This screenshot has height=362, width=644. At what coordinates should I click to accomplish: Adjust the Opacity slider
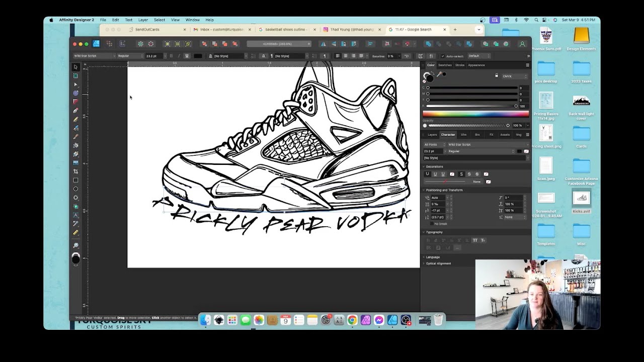click(468, 125)
